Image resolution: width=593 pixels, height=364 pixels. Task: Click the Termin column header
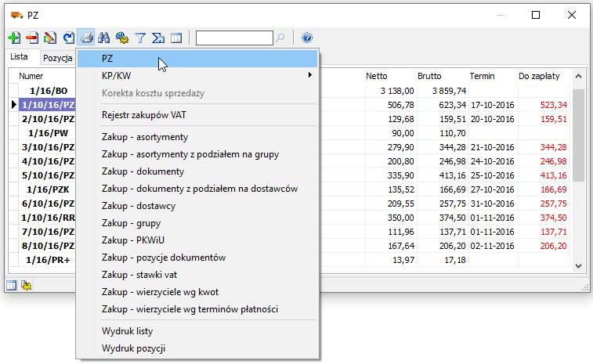(482, 76)
